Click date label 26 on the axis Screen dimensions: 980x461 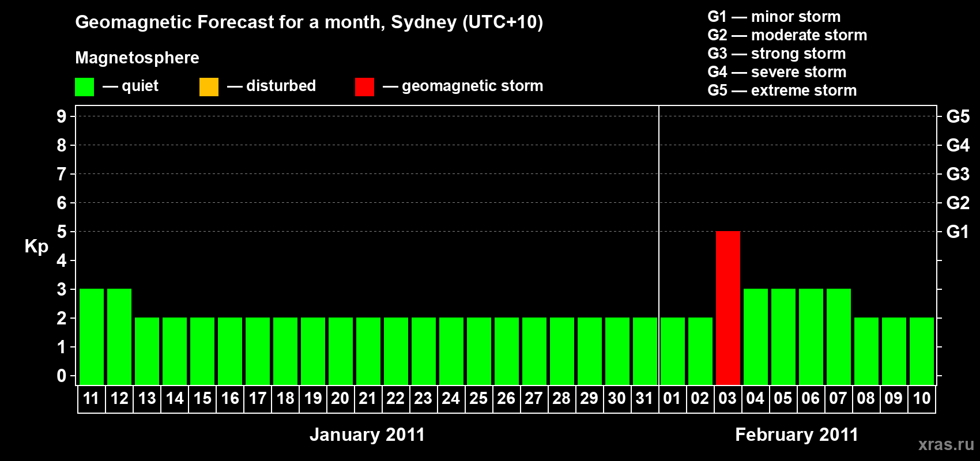[506, 398]
